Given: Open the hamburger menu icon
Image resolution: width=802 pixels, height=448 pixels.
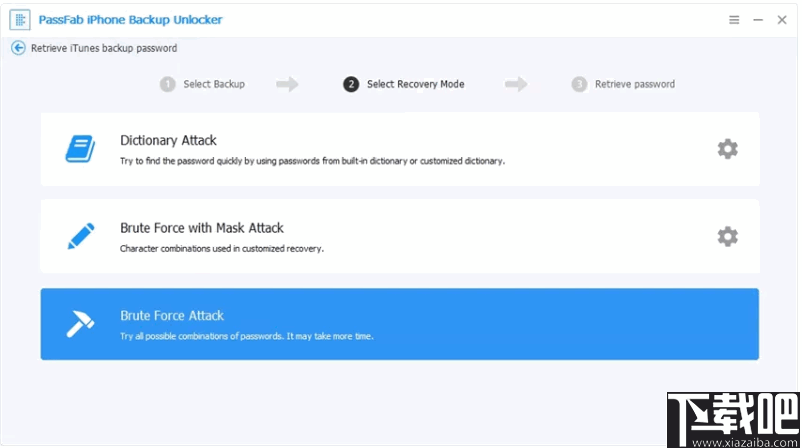Looking at the screenshot, I should click(x=734, y=20).
